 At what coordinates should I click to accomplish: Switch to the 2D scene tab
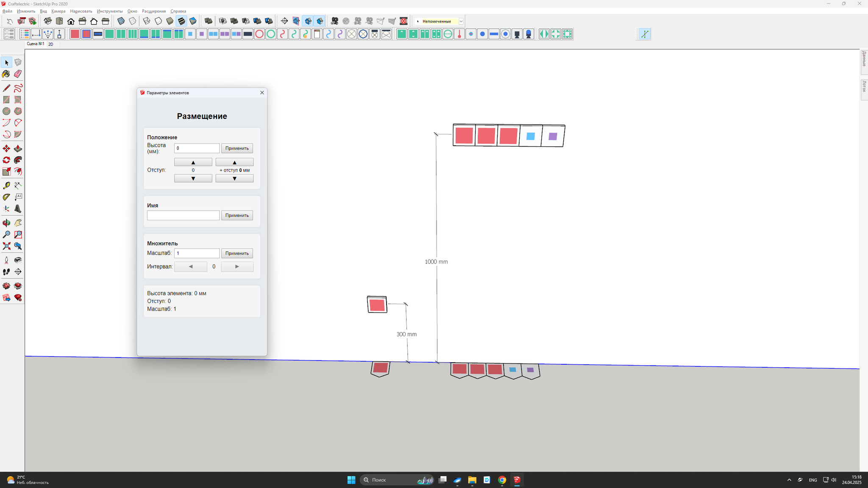point(51,44)
